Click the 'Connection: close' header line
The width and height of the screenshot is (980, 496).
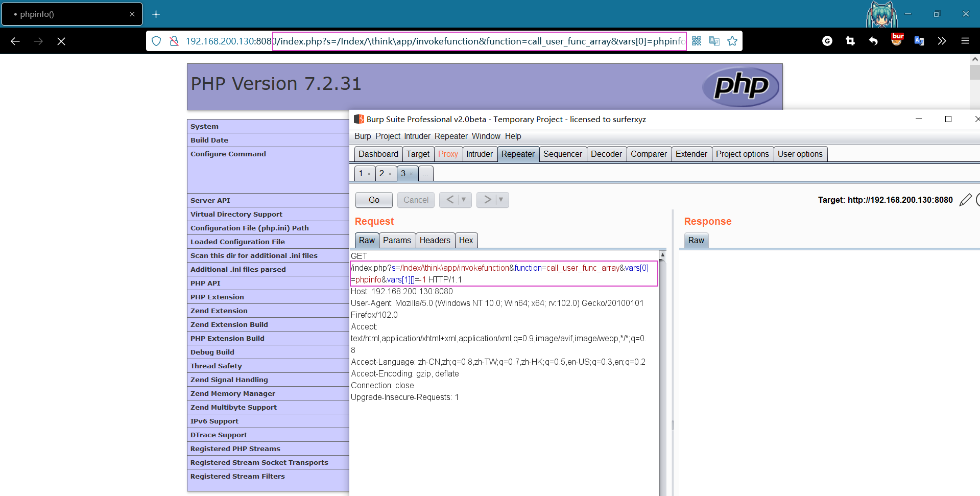(383, 385)
